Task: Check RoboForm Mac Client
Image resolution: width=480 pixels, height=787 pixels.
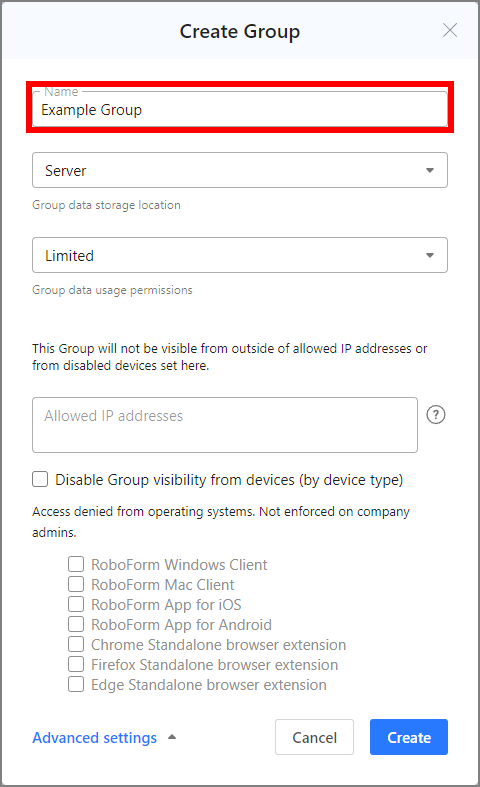Action: click(76, 584)
